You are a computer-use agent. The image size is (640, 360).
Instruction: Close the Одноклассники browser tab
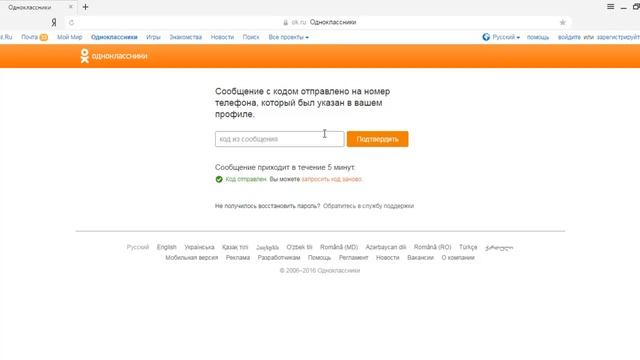click(x=70, y=7)
